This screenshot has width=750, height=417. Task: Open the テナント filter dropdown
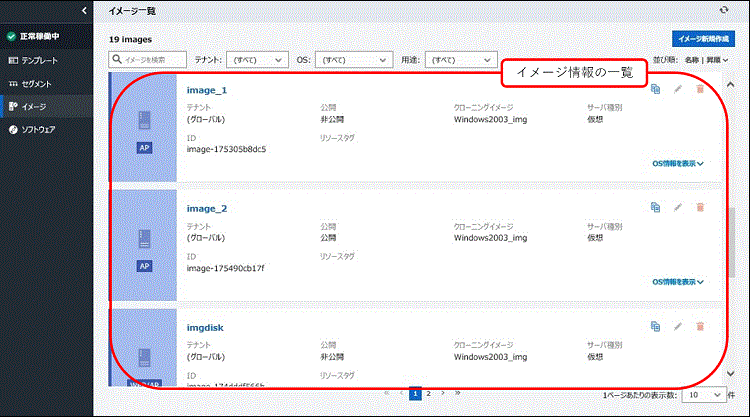tap(258, 60)
